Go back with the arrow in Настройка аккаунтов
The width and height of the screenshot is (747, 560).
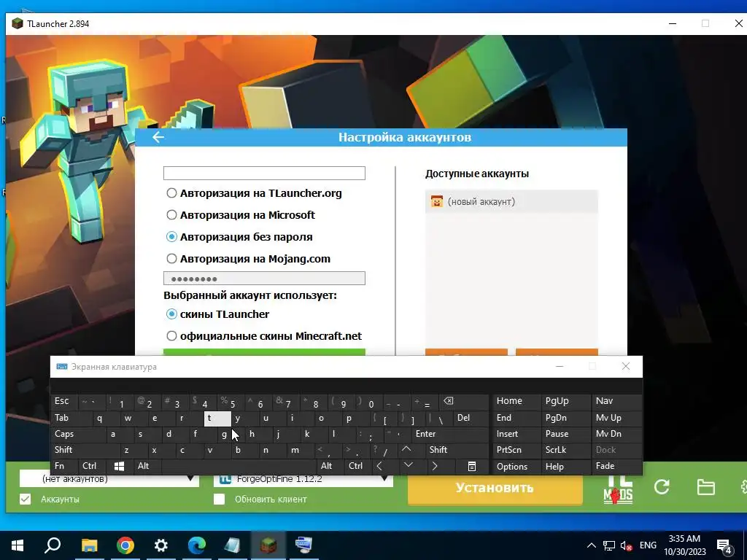[158, 137]
